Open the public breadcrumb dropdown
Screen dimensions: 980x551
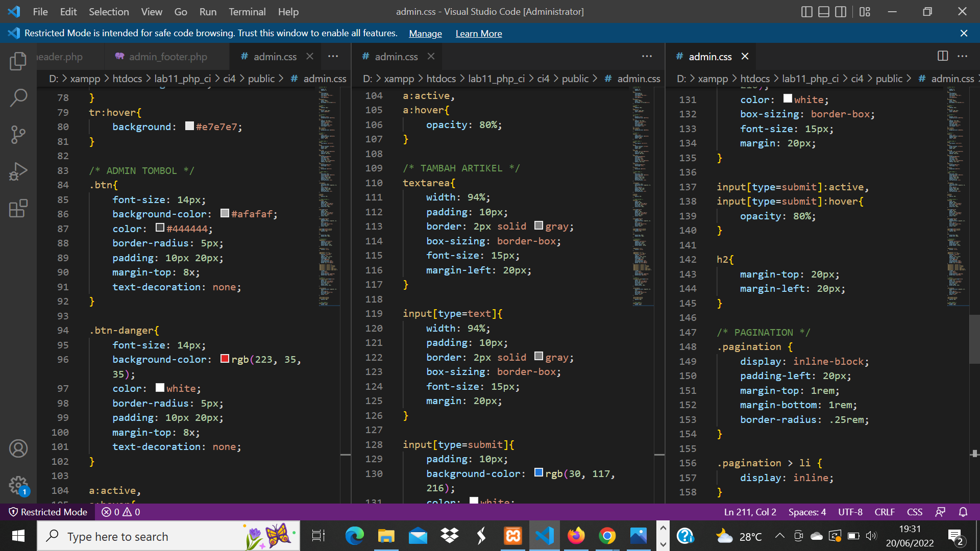tap(262, 79)
